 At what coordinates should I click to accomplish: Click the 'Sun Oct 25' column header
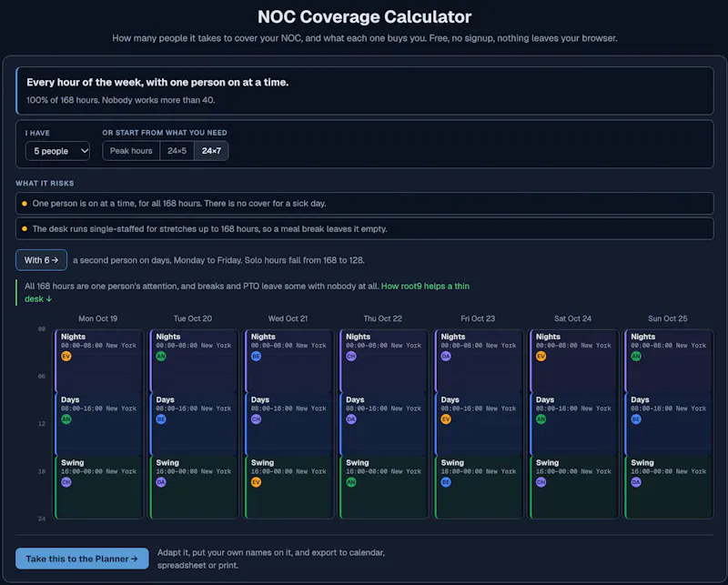(x=668, y=318)
